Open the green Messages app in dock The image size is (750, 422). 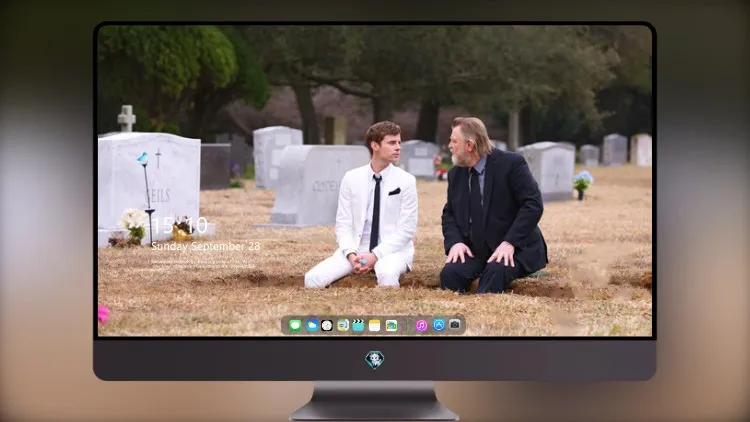[295, 325]
